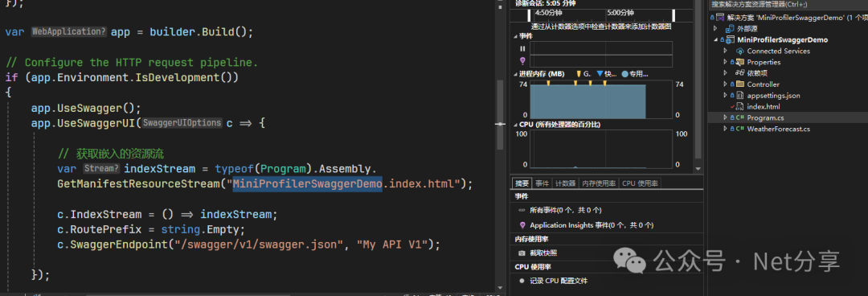Click the Connected Services cloud icon
Viewport: 868px width, 296px height.
click(x=740, y=51)
